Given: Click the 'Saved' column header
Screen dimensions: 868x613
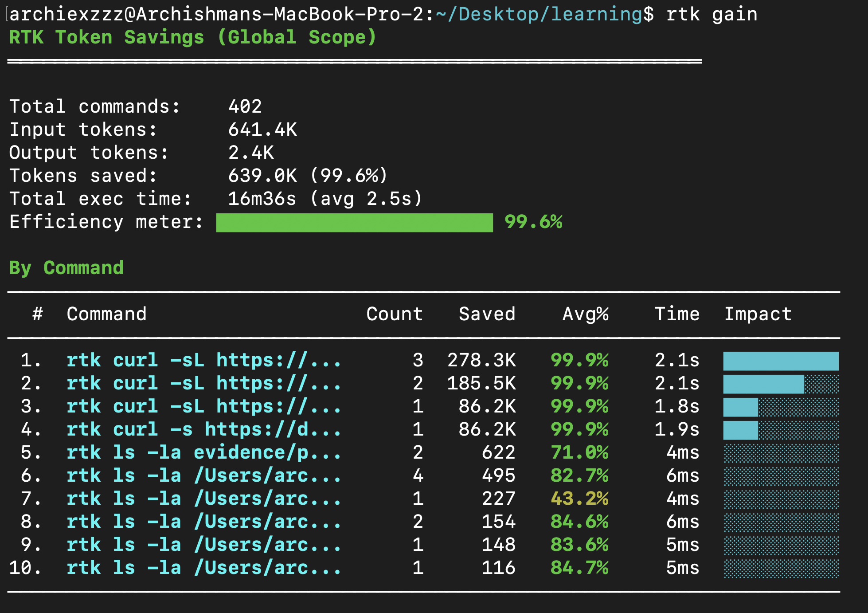Looking at the screenshot, I should pos(487,314).
